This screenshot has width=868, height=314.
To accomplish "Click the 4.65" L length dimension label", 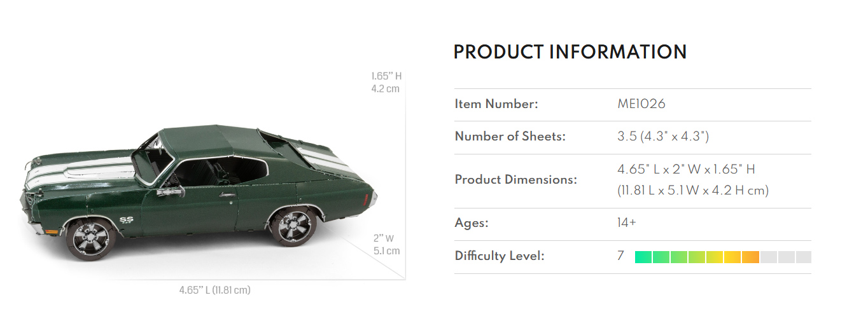I will (x=214, y=290).
